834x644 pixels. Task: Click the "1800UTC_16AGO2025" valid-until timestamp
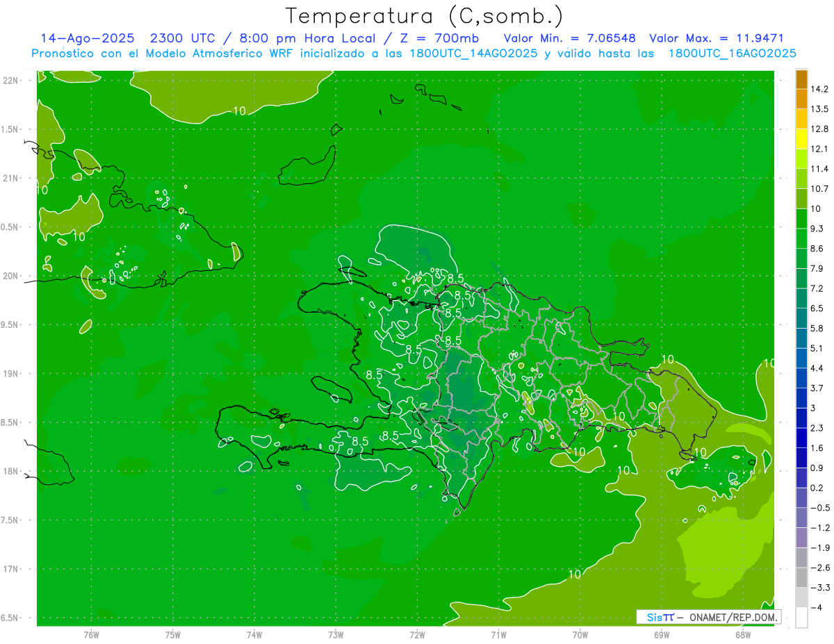(733, 53)
